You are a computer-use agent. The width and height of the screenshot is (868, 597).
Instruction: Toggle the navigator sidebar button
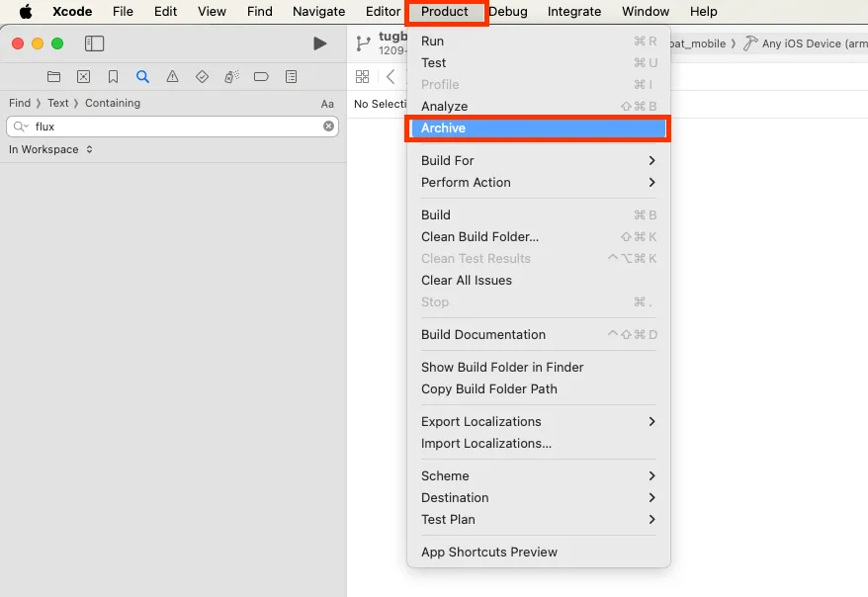(94, 43)
